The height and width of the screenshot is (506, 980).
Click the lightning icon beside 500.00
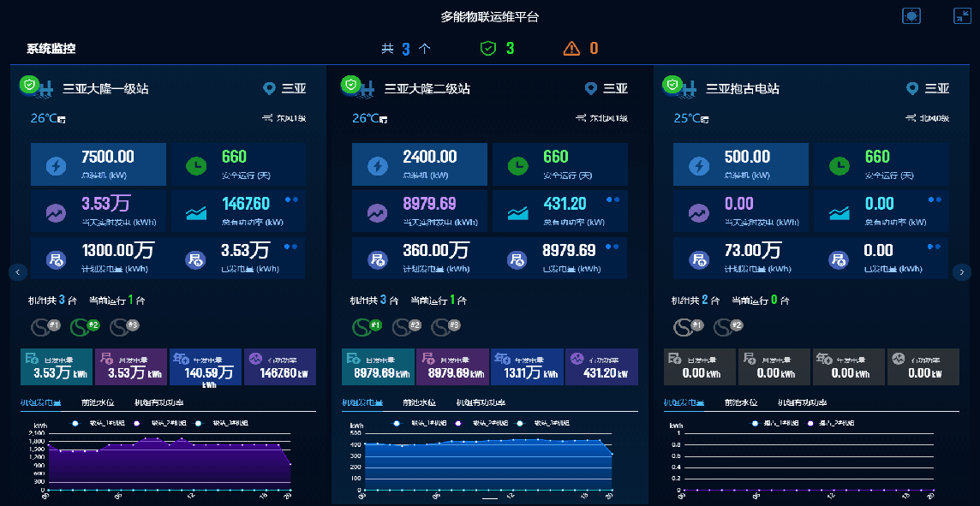pos(699,165)
